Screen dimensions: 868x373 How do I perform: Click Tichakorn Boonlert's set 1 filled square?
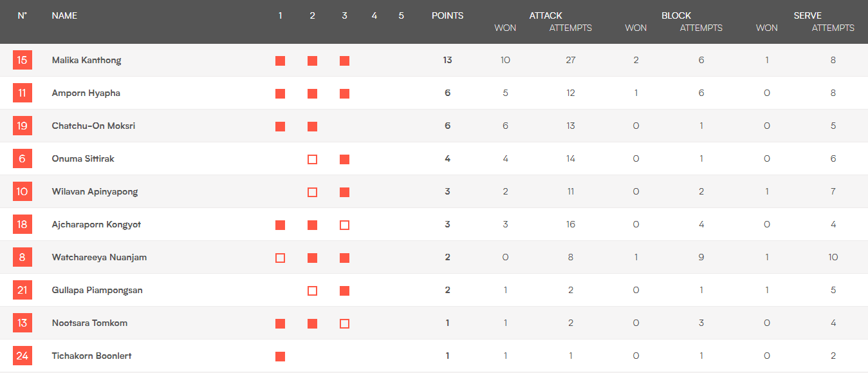point(280,356)
